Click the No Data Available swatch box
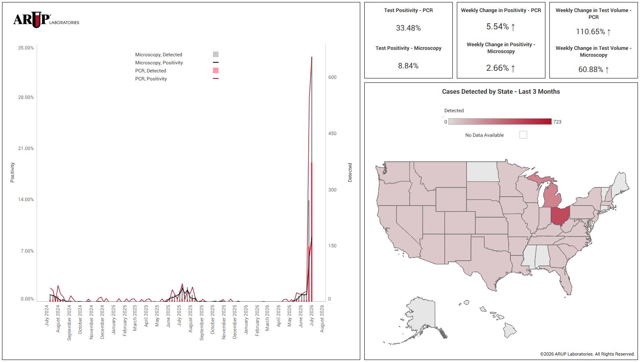Image resolution: width=644 pixels, height=362 pixels. [x=523, y=135]
